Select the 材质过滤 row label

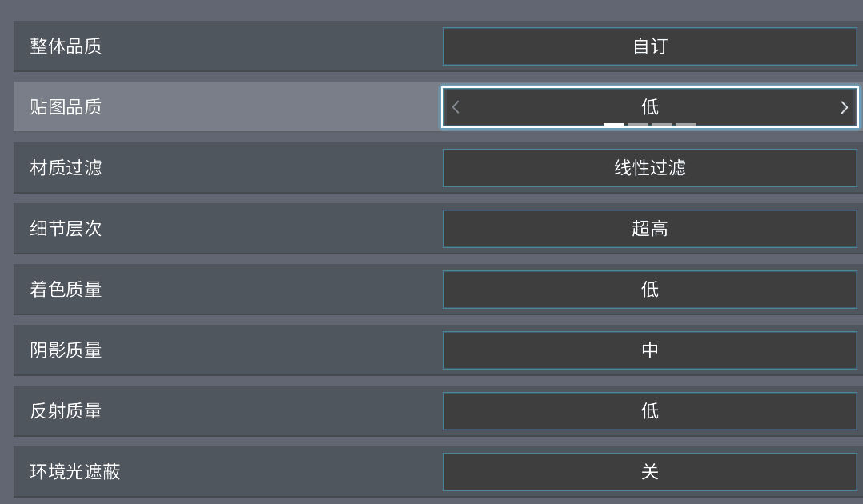(x=66, y=168)
